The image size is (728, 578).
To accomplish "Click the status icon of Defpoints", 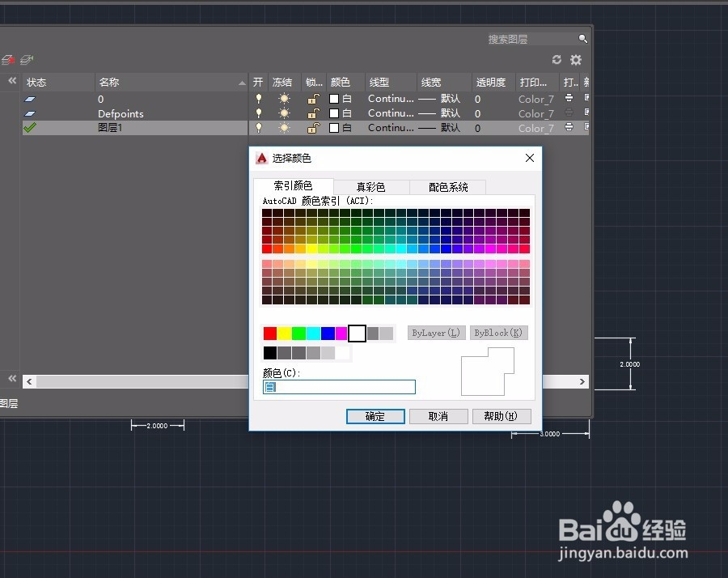I will coord(30,113).
